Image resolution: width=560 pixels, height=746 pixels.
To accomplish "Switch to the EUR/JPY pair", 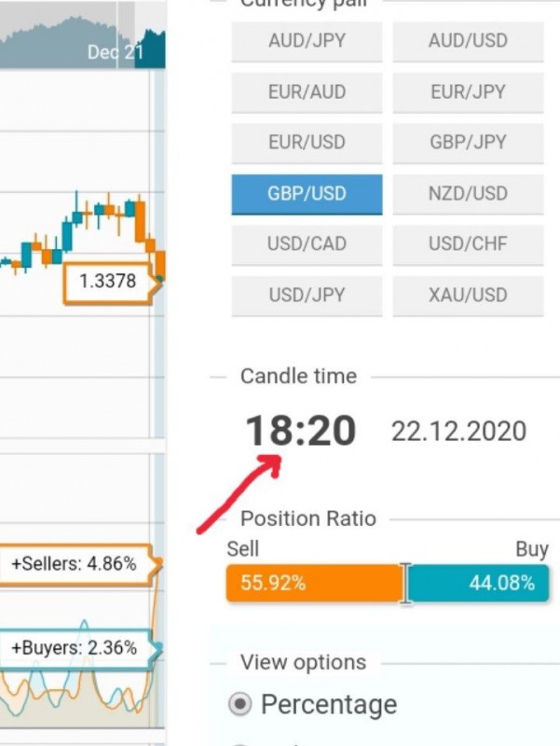I will (468, 92).
